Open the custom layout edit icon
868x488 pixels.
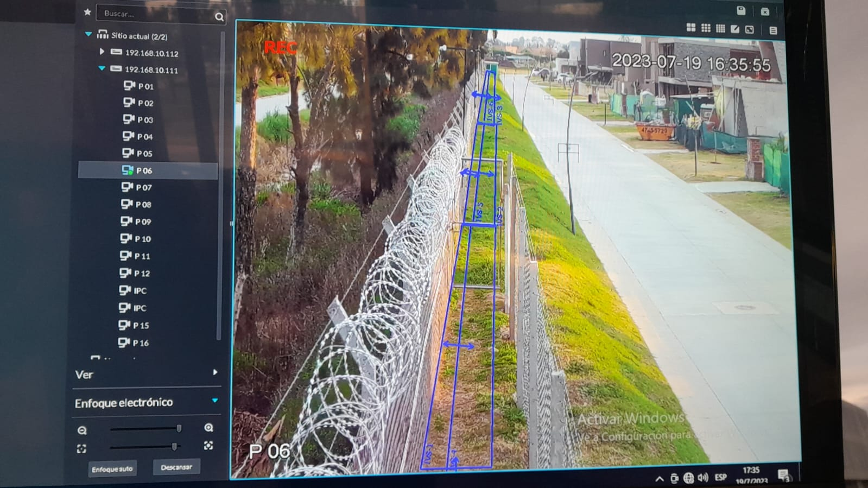tap(735, 29)
